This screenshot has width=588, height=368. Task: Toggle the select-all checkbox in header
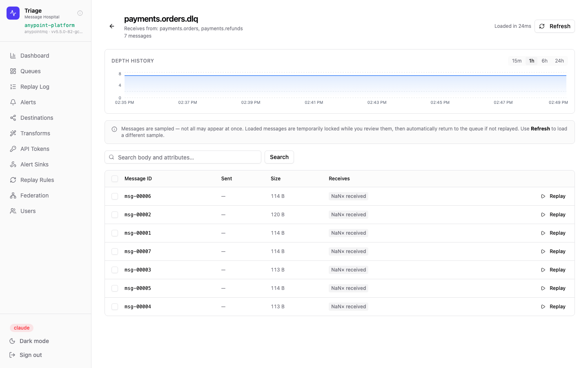tap(115, 179)
